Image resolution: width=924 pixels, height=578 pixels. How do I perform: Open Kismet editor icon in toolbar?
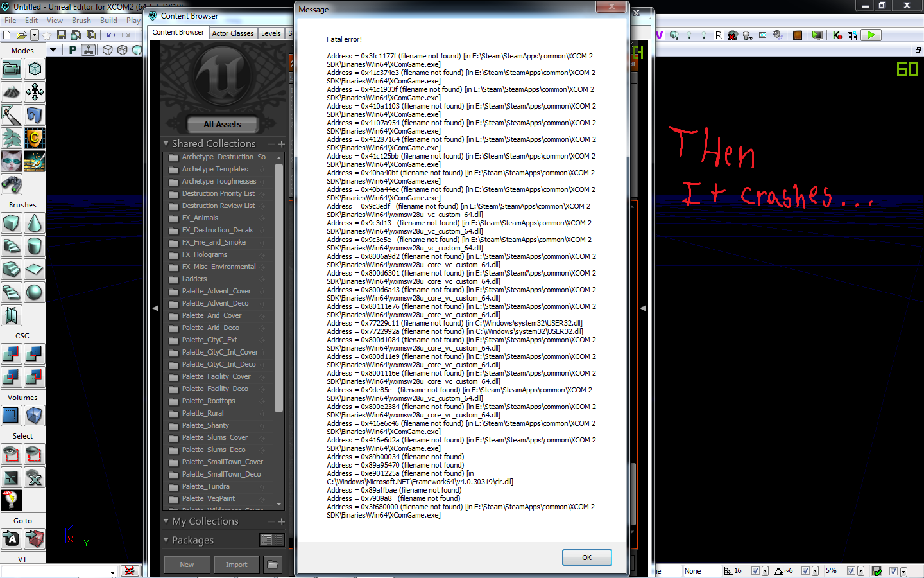click(x=837, y=35)
